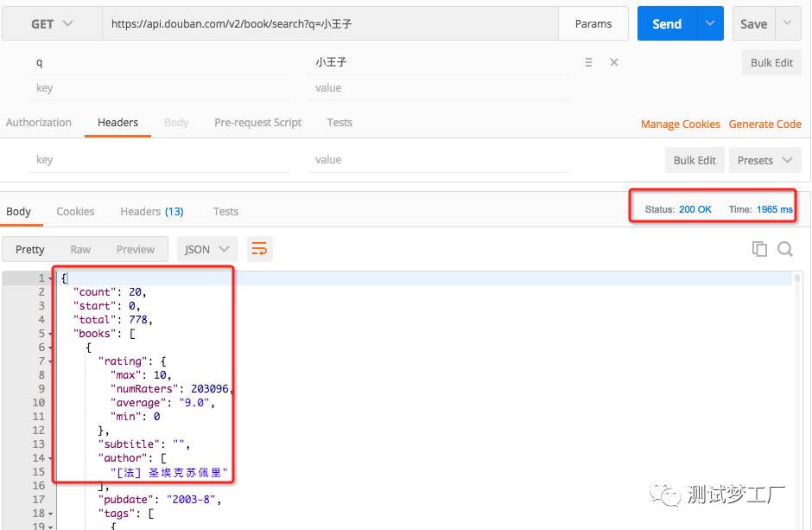This screenshot has width=812, height=530.
Task: Switch to response Cookies tab
Action: coord(75,212)
